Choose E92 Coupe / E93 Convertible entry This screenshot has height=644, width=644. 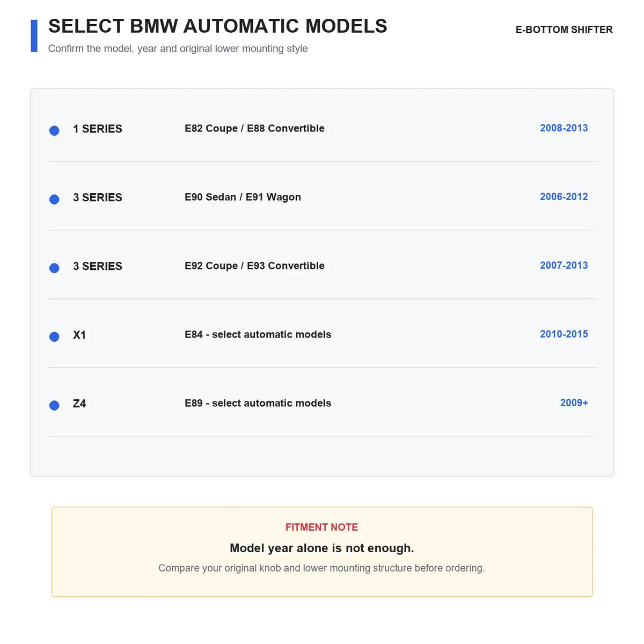pyautogui.click(x=254, y=266)
